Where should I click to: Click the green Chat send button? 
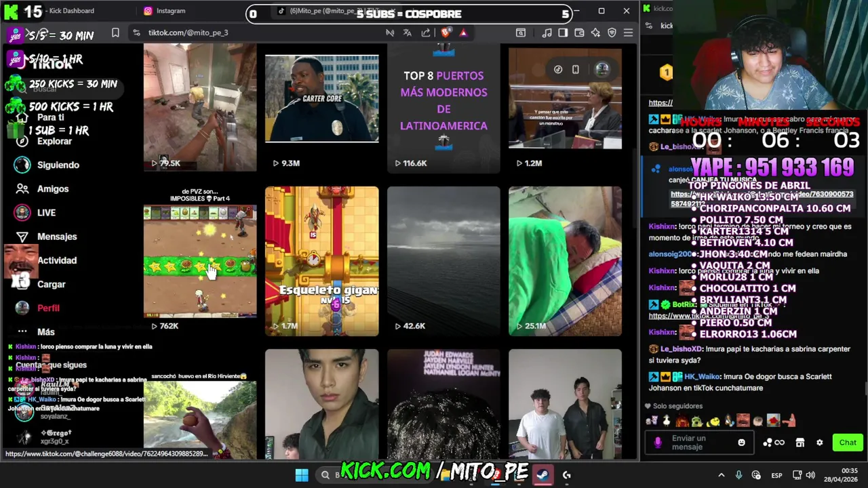pyautogui.click(x=848, y=443)
